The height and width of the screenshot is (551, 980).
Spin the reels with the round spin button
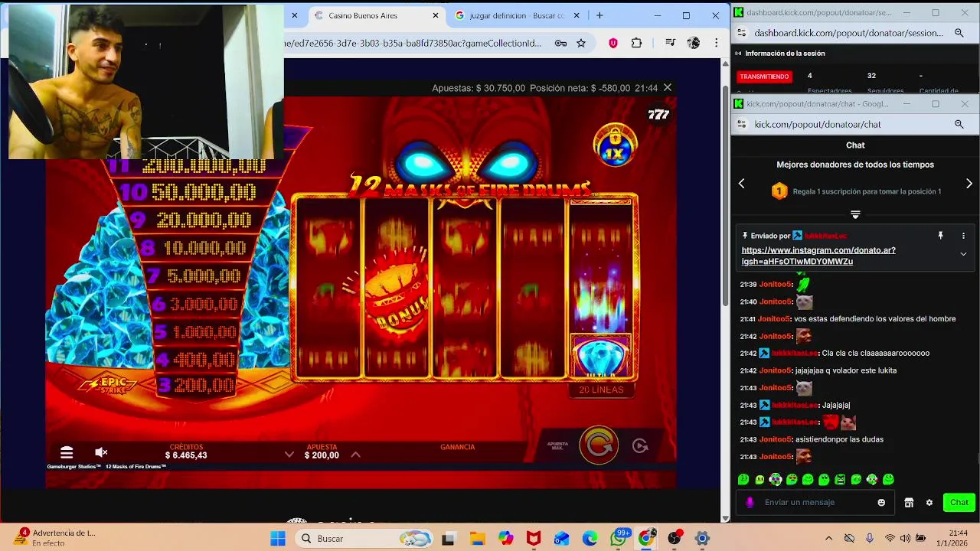(x=599, y=445)
